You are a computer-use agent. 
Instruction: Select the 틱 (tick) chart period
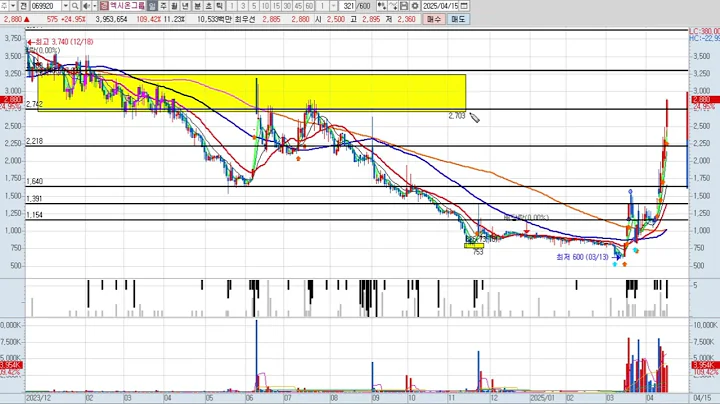click(x=219, y=6)
